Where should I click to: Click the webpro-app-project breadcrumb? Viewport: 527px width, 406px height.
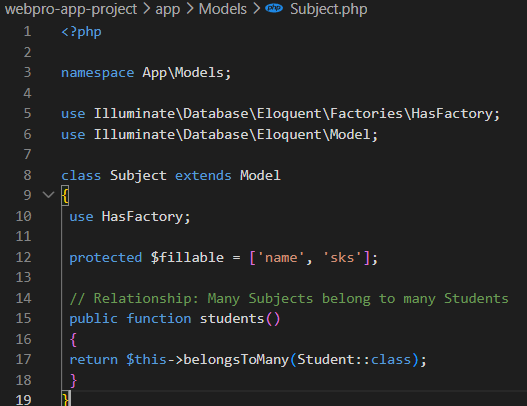71,9
